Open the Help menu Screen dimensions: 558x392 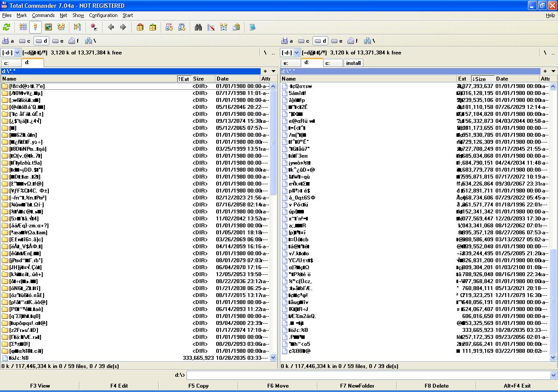pos(551,15)
